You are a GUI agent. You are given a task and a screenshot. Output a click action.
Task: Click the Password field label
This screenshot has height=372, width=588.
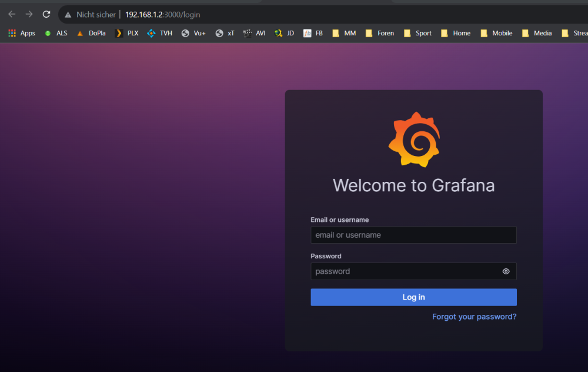[x=326, y=256]
